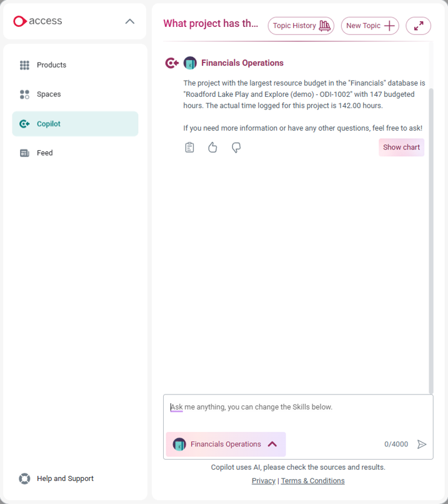Screen dimensions: 448x504
Task: Open Topic History
Action: pos(301,26)
